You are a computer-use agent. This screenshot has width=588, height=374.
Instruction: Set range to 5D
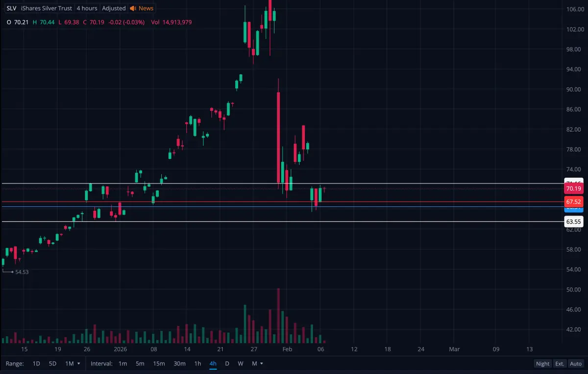click(52, 364)
